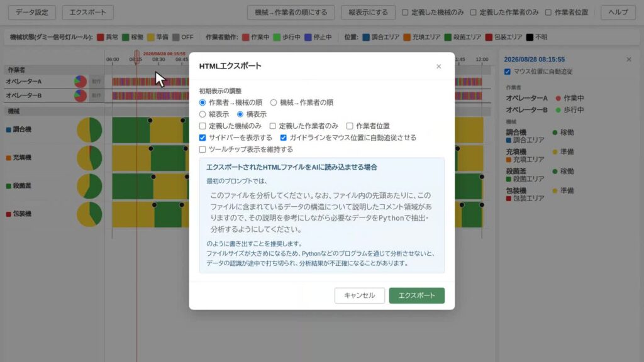Screen dimensions: 644x362
Task: Close the right sidebar panel with X
Action: pyautogui.click(x=629, y=60)
